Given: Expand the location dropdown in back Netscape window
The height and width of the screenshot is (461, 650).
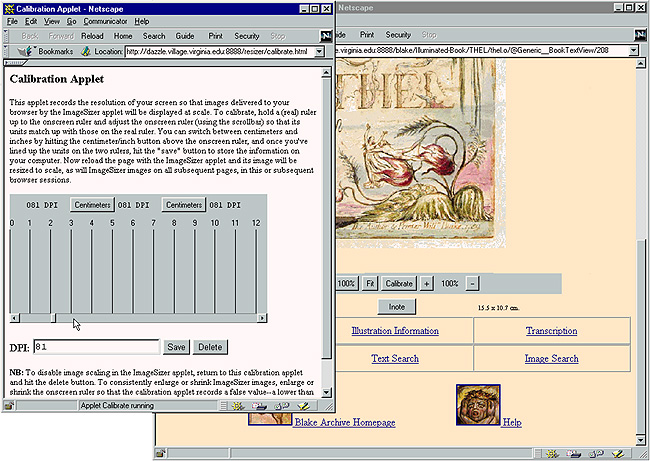Looking at the screenshot, I should tap(633, 51).
